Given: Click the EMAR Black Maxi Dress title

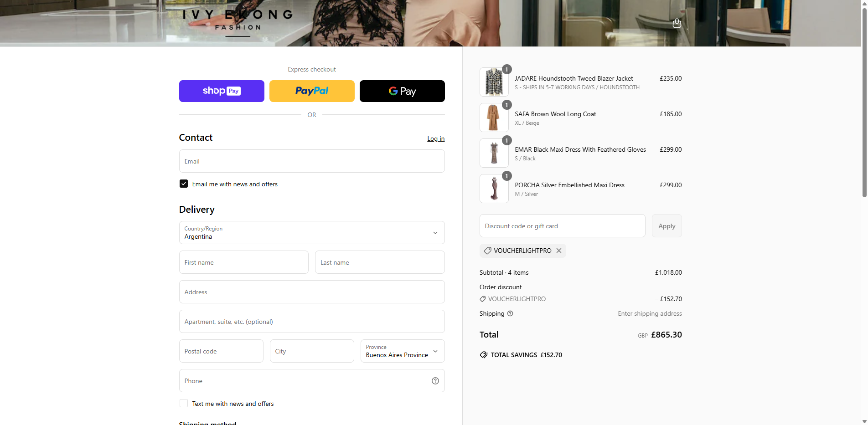Looking at the screenshot, I should (x=580, y=149).
